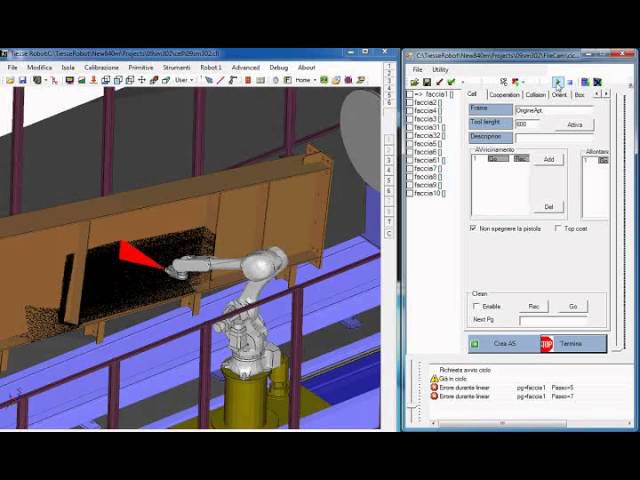Click the Tool lenght input field
640x480 pixels.
click(x=528, y=124)
